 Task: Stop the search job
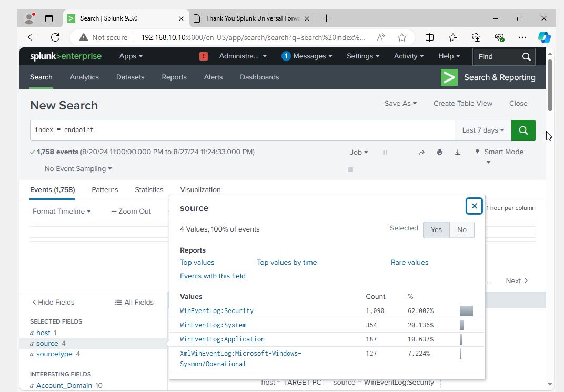click(351, 169)
